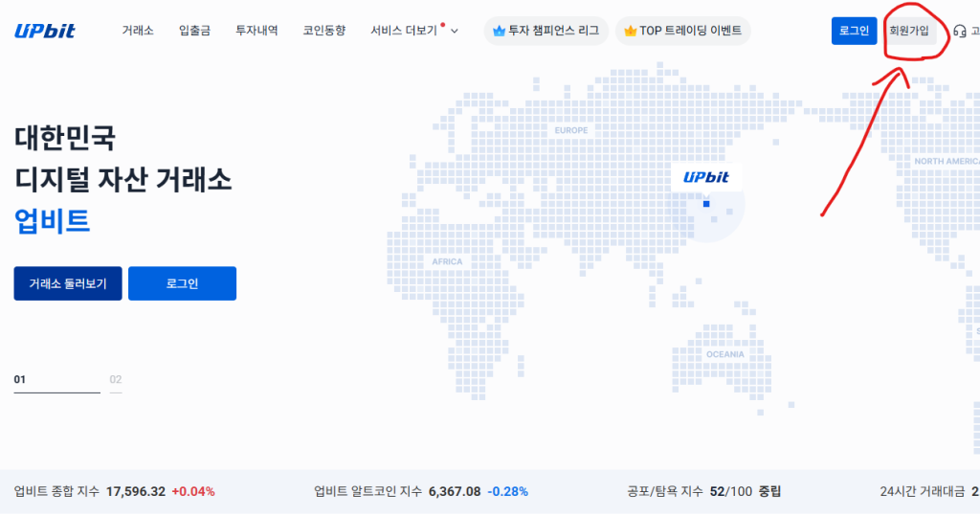
Task: Click the blue location dot on the map
Action: [706, 203]
